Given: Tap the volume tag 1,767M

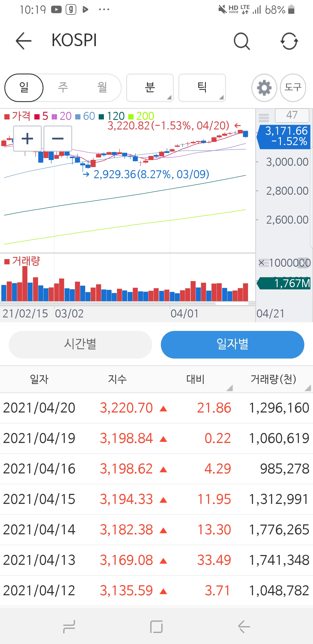Looking at the screenshot, I should [284, 283].
